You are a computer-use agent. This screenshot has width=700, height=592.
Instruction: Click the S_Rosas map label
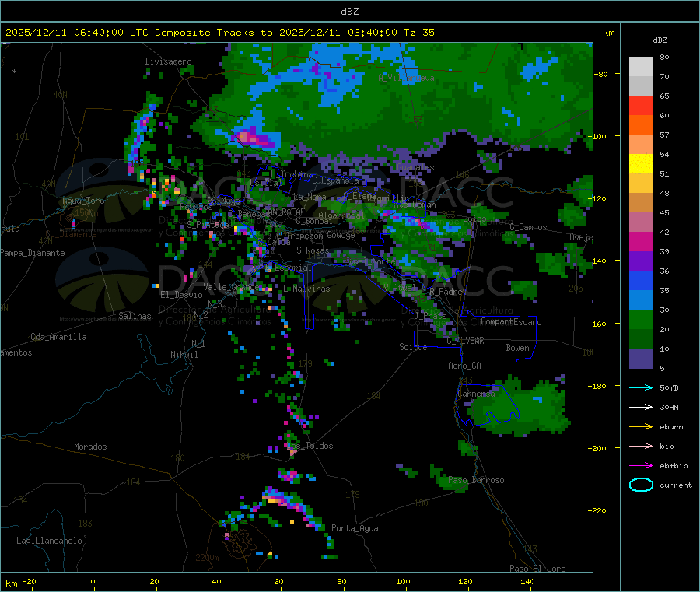tap(313, 250)
